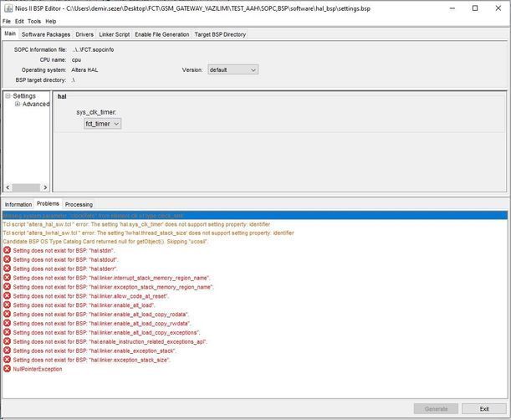Click the error icon for hal.stdin
This screenshot has height=420, width=511.
7,250
